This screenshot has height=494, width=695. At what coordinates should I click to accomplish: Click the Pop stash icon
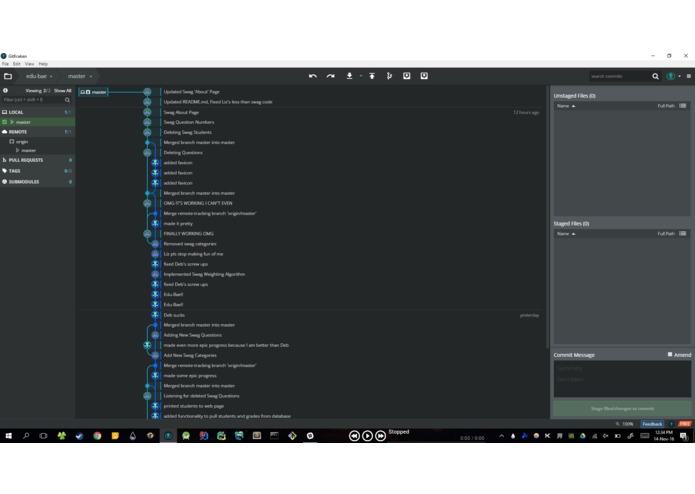coord(424,76)
